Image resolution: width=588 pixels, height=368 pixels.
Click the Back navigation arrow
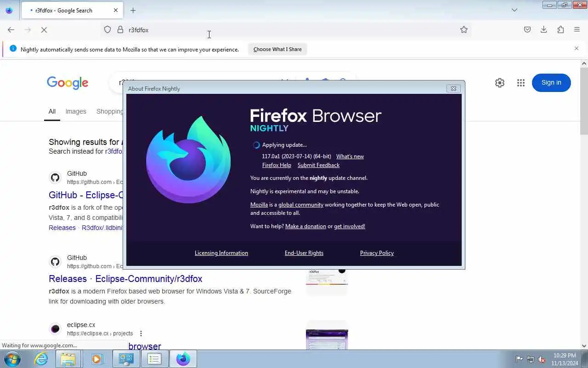(x=11, y=30)
